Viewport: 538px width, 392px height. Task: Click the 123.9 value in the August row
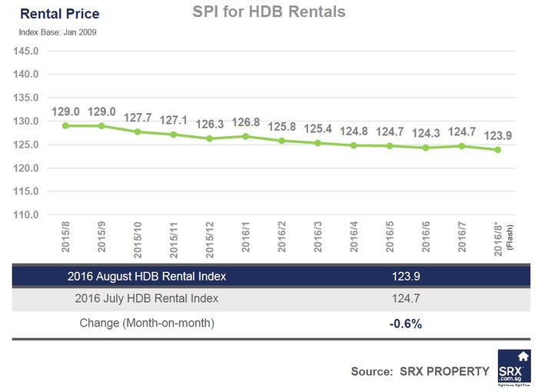pos(406,277)
